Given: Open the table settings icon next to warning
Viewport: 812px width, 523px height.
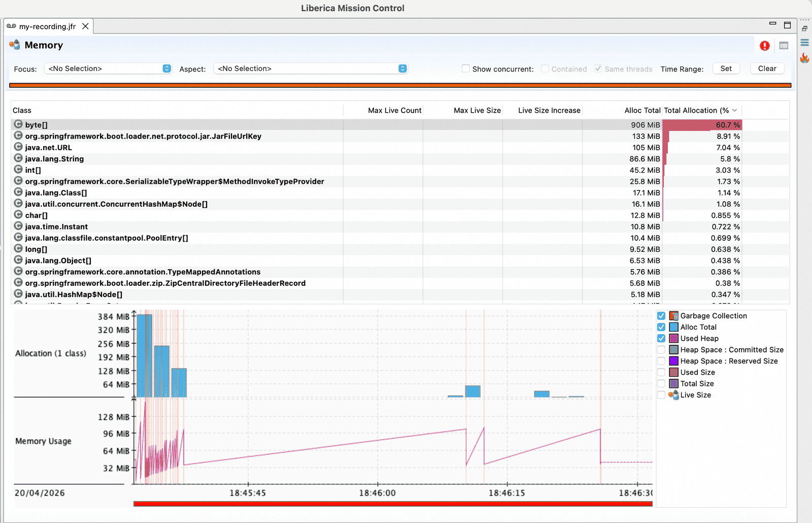Looking at the screenshot, I should point(784,46).
